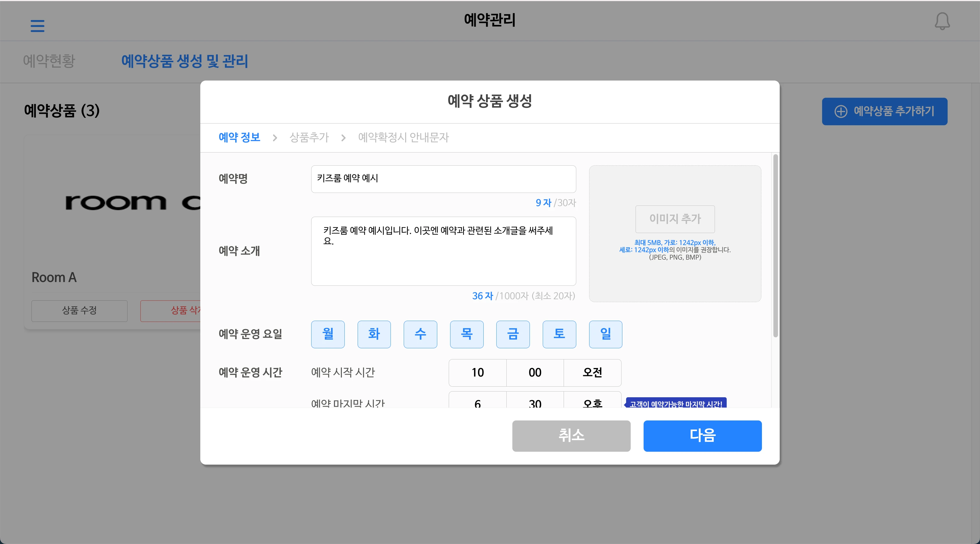
Task: Toggle Thursday (목) operating day
Action: point(467,334)
